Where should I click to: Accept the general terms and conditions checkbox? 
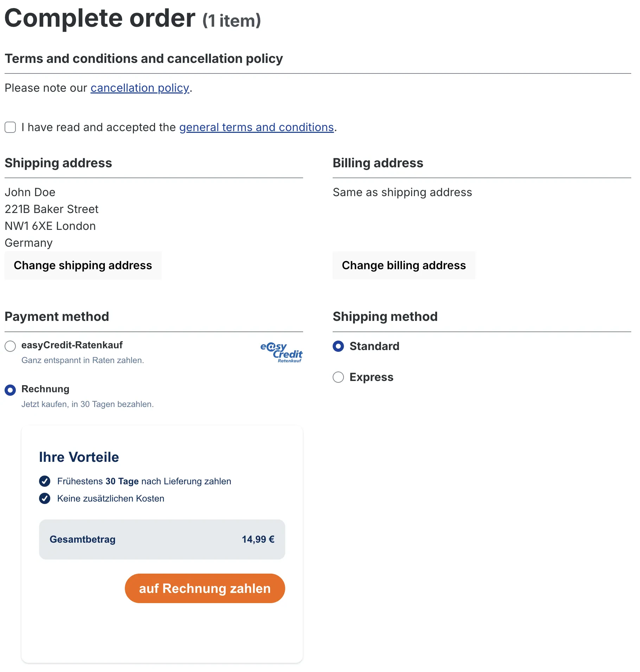point(10,127)
